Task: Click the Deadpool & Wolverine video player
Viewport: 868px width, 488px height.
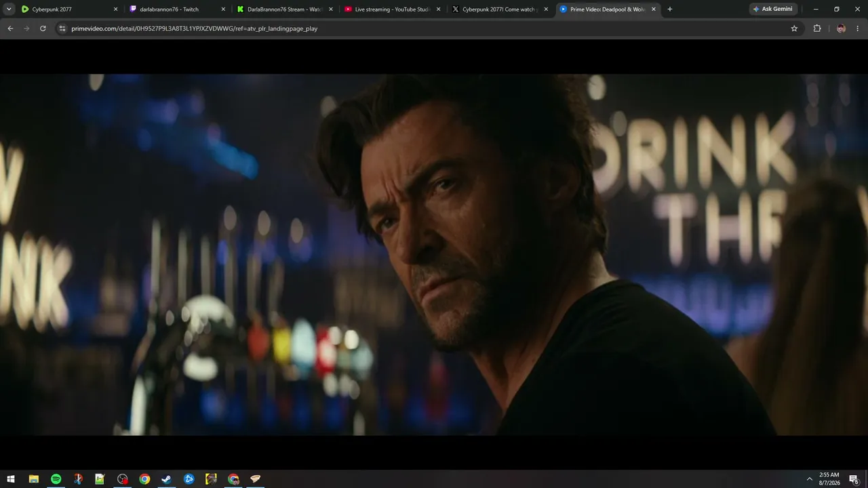Action: tap(434, 254)
